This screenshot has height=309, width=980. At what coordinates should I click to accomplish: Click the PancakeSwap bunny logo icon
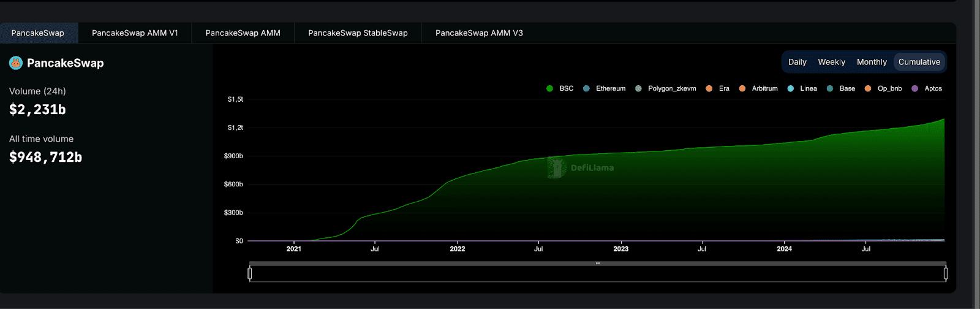tap(16, 63)
